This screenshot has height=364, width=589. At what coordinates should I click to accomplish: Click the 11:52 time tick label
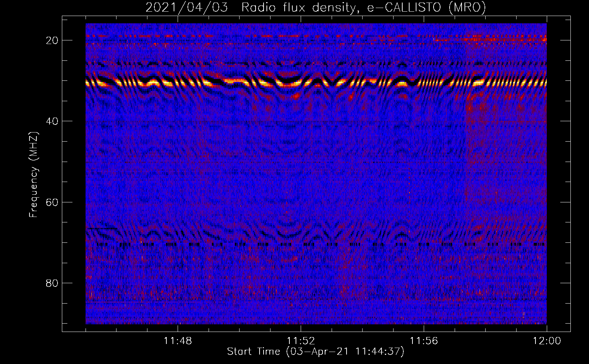coord(301,341)
